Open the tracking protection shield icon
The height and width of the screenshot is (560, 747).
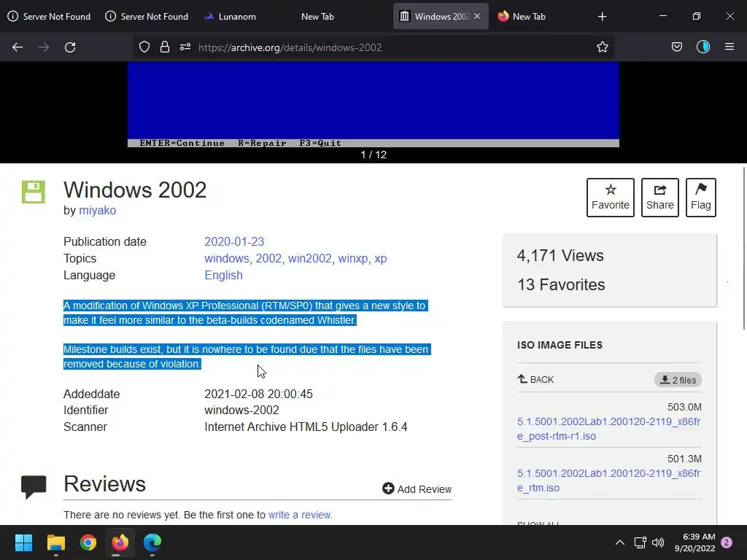pos(144,47)
